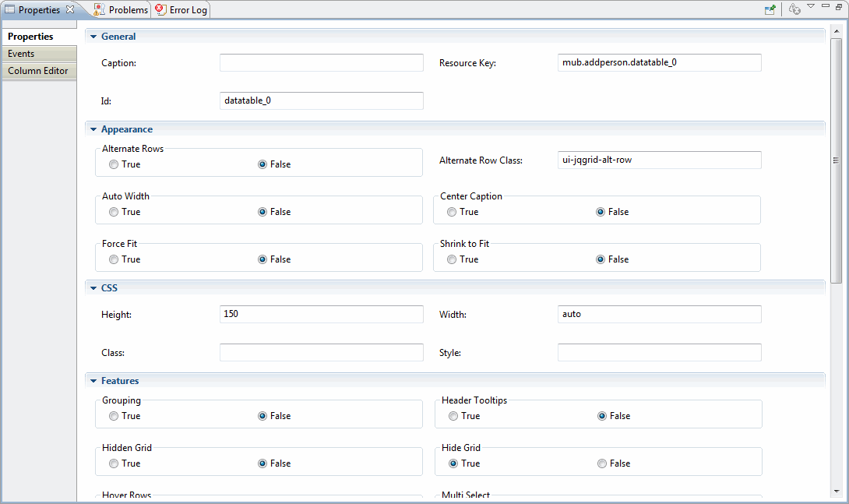The width and height of the screenshot is (849, 504).
Task: Click the Resource Key field
Action: point(660,63)
